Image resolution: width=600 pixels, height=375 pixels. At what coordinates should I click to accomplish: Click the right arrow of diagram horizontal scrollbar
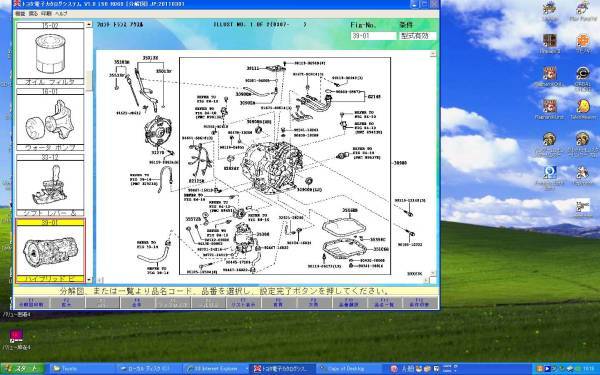[x=427, y=280]
